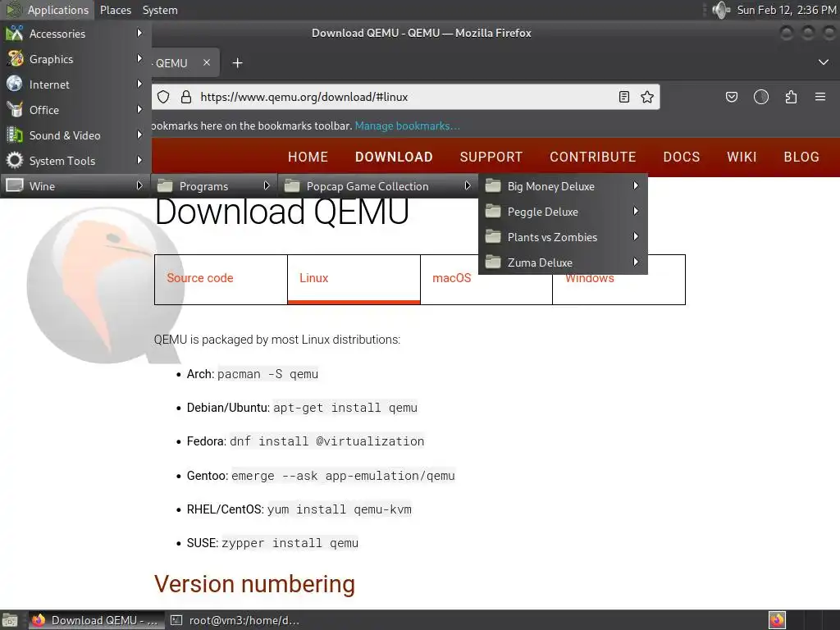Open the list all tabs dropdown
The height and width of the screenshot is (630, 840).
click(824, 62)
